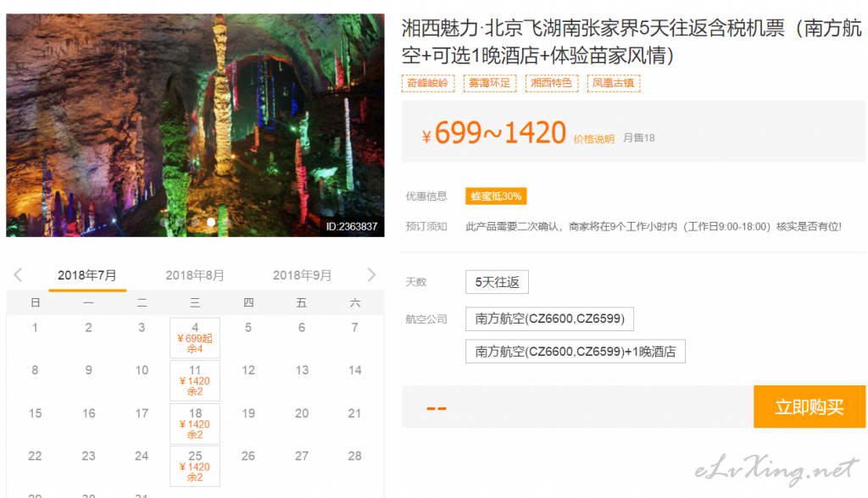Click the 航空公司 label
The width and height of the screenshot is (868, 498).
426,319
